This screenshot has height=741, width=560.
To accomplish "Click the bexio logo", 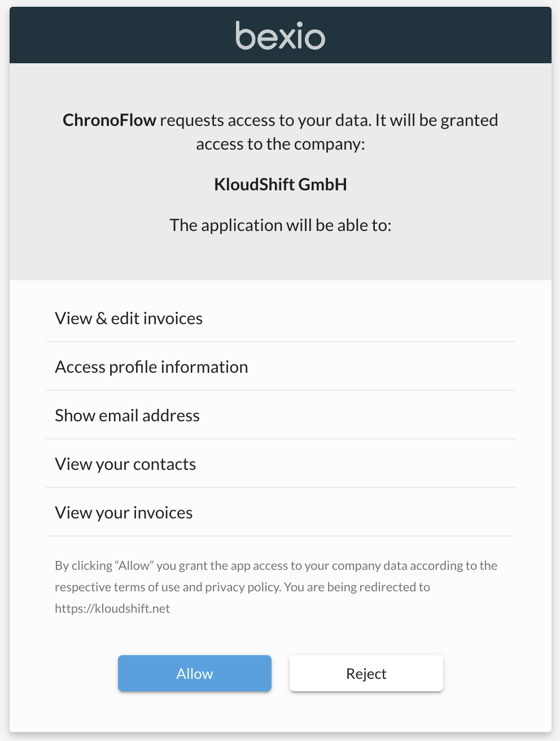I will coord(280,35).
